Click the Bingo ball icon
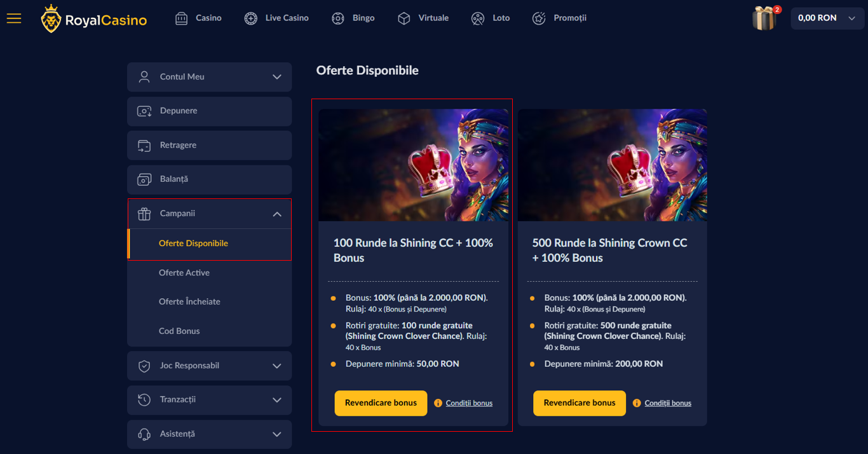Viewport: 868px width, 454px height. (338, 18)
